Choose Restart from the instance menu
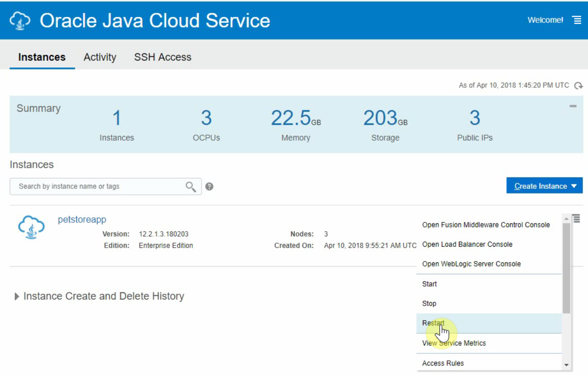Image resolution: width=588 pixels, height=375 pixels. (489, 323)
